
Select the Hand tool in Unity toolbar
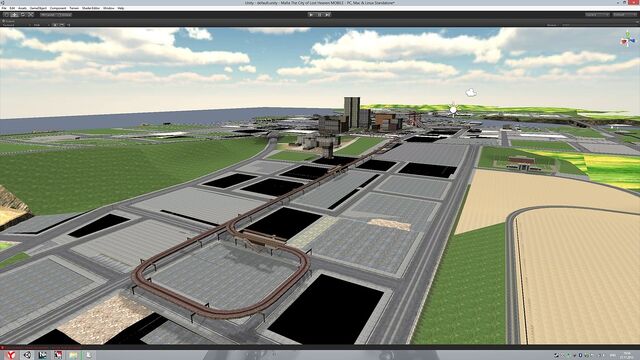point(7,15)
